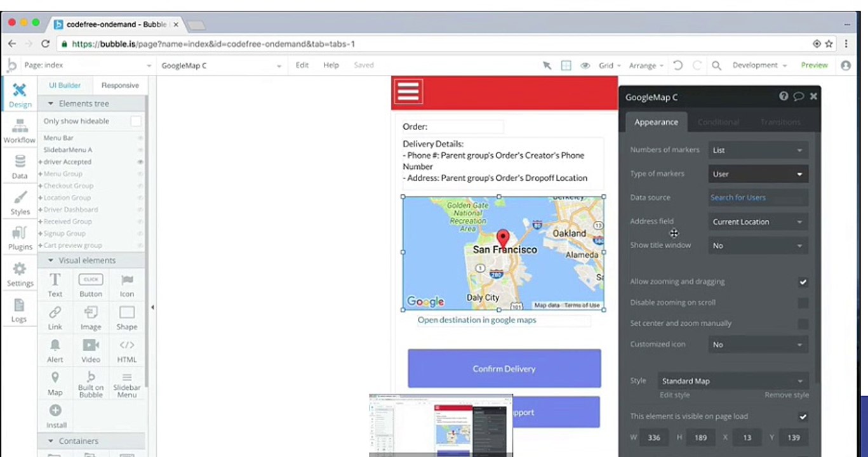Screen dimensions: 868x457
Task: Close the GoogleMap C property panel
Action: pyautogui.click(x=813, y=96)
